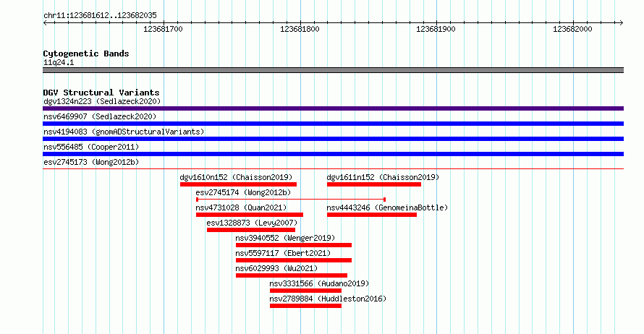The image size is (644, 334).
Task: Click the thin red esv2745173 line
Action: point(333,168)
